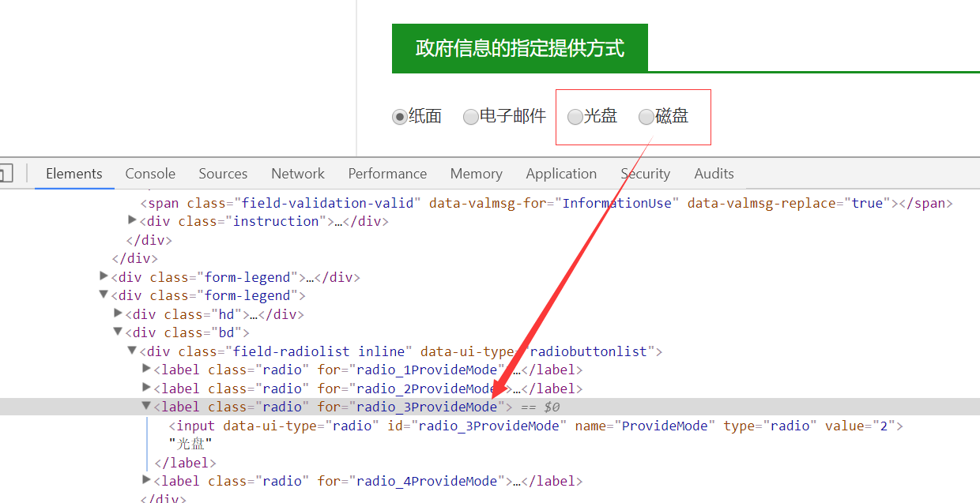Image resolution: width=980 pixels, height=503 pixels.
Task: Choose the 磁盘 radio option
Action: click(x=646, y=117)
